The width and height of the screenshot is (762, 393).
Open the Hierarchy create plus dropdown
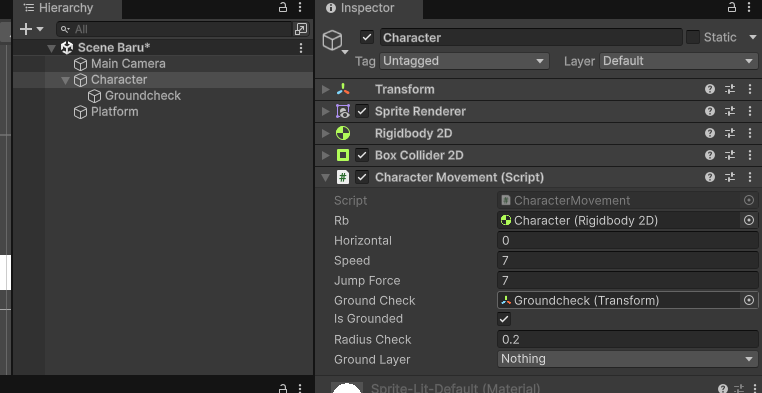point(31,29)
